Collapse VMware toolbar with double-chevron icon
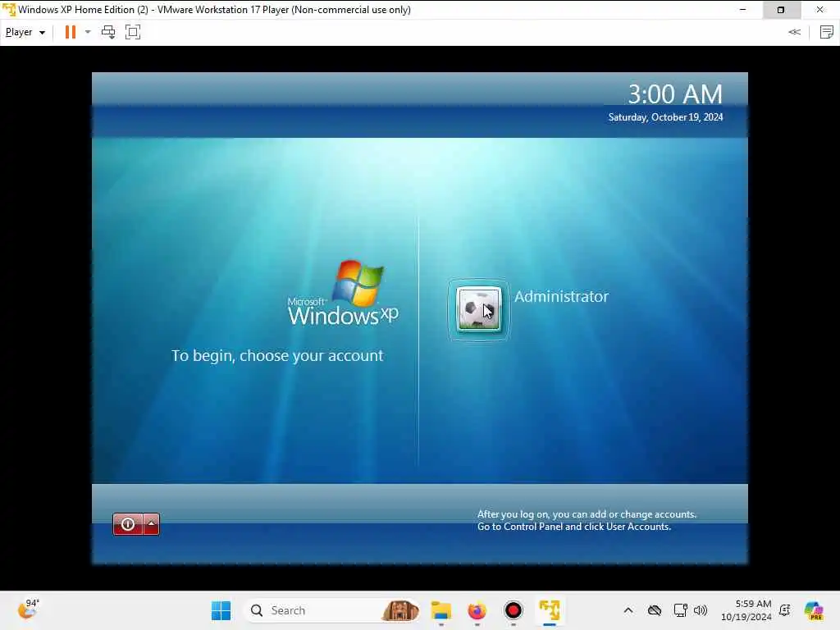Screen dimensions: 840x630 pos(794,32)
